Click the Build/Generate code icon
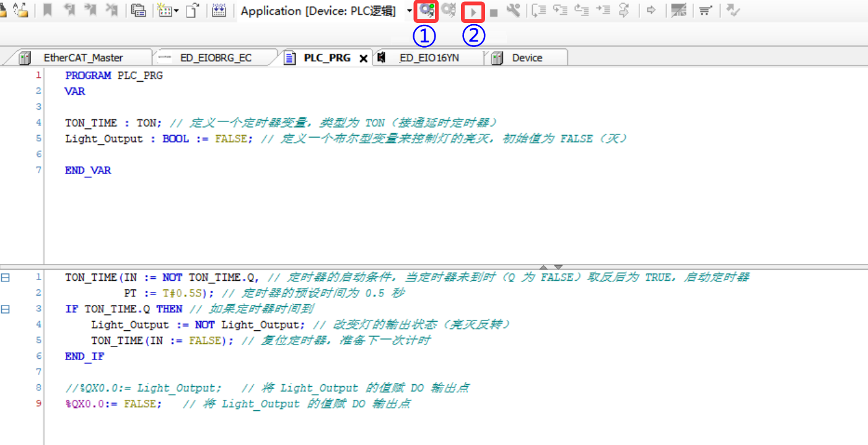This screenshot has height=445, width=868. click(219, 11)
